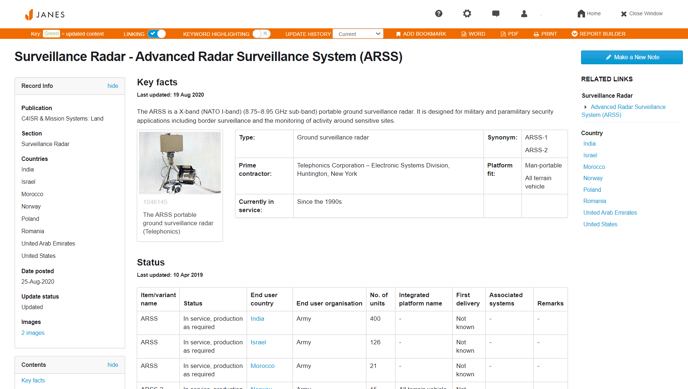This screenshot has height=389, width=688.
Task: Open the ARSS radar thumbnail image
Action: pyautogui.click(x=180, y=163)
